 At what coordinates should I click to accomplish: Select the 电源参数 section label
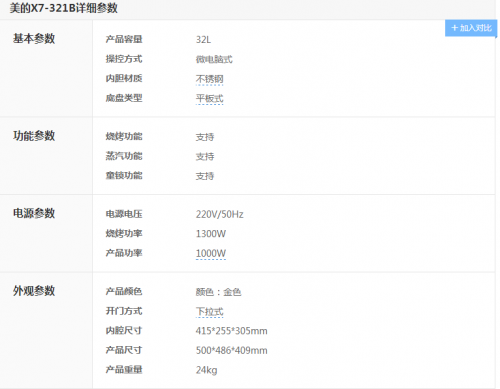(x=34, y=213)
